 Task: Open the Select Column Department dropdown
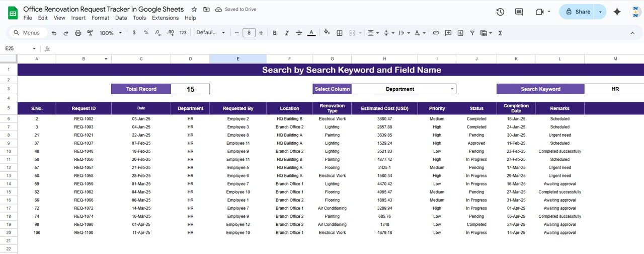(452, 89)
